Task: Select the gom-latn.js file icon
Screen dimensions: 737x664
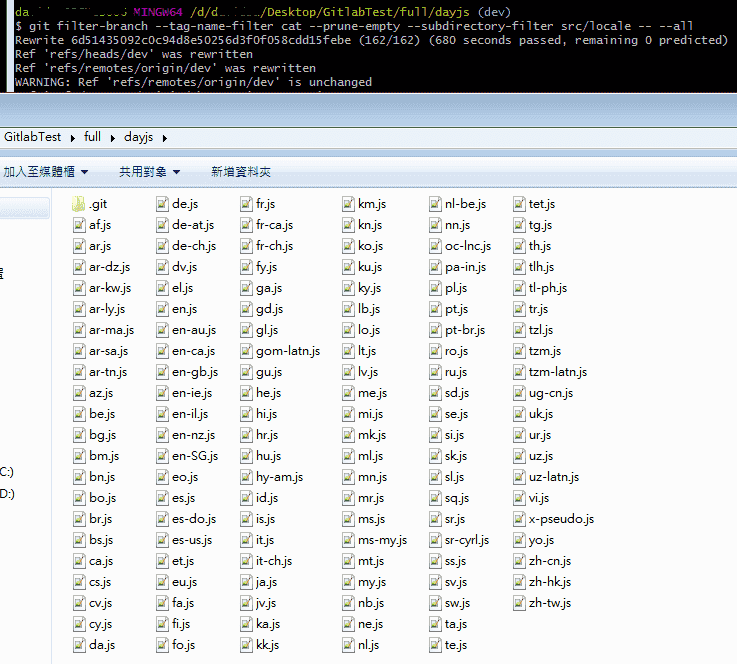Action: tap(247, 351)
